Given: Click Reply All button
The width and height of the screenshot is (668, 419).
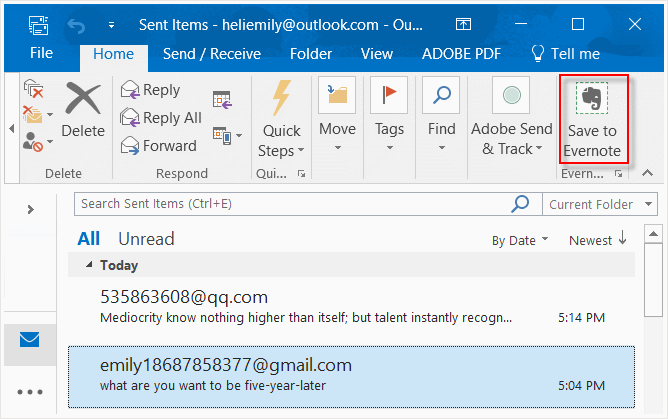Looking at the screenshot, I should coord(161,118).
